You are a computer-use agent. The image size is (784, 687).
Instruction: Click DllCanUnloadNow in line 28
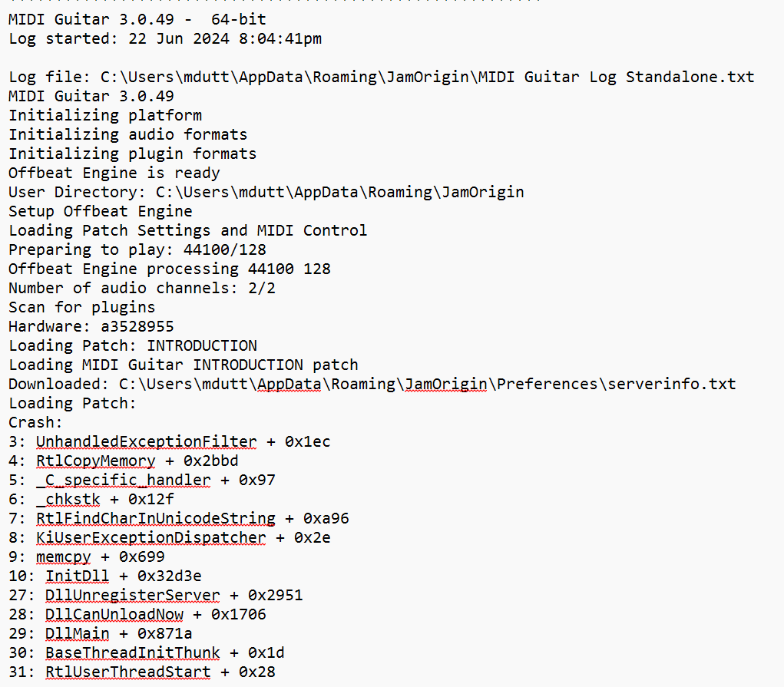(x=114, y=614)
